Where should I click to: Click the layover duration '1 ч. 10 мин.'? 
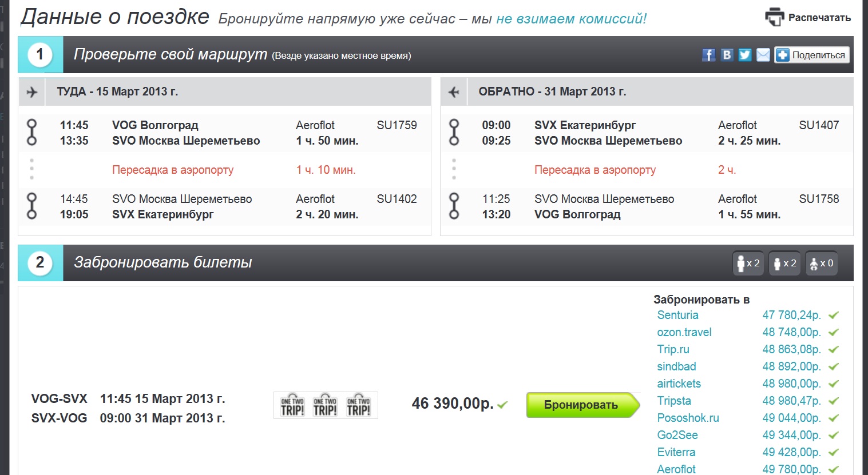(326, 170)
